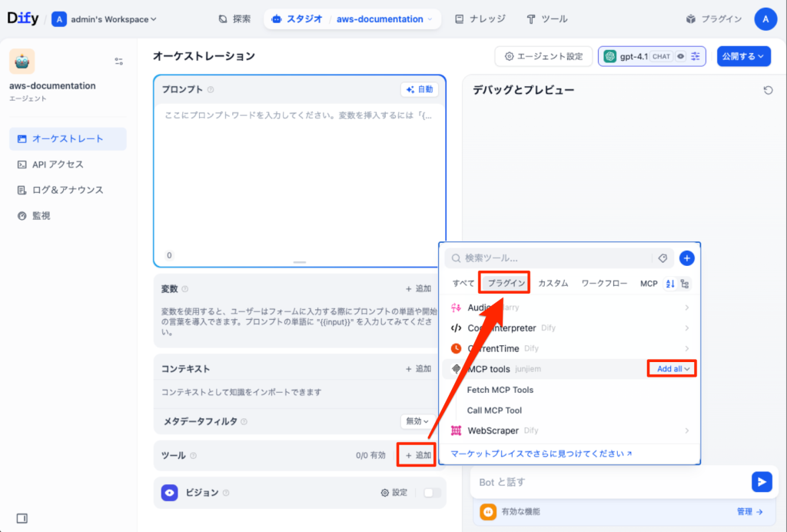Click the alphabetical sort view icon

click(670, 284)
